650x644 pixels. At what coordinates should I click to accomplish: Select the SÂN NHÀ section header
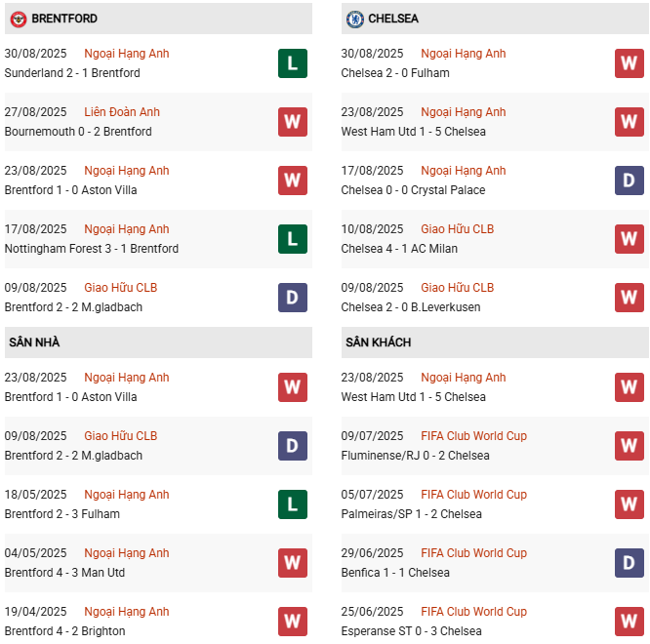35,342
